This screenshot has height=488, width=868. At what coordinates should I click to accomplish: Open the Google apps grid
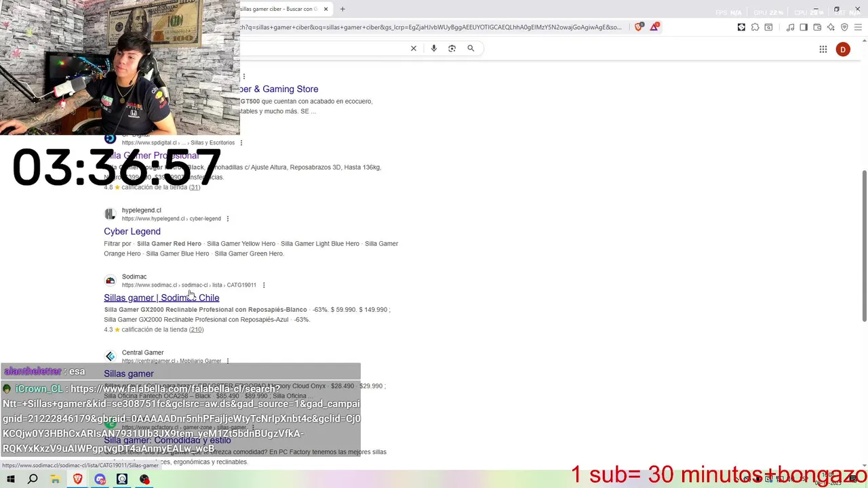823,49
